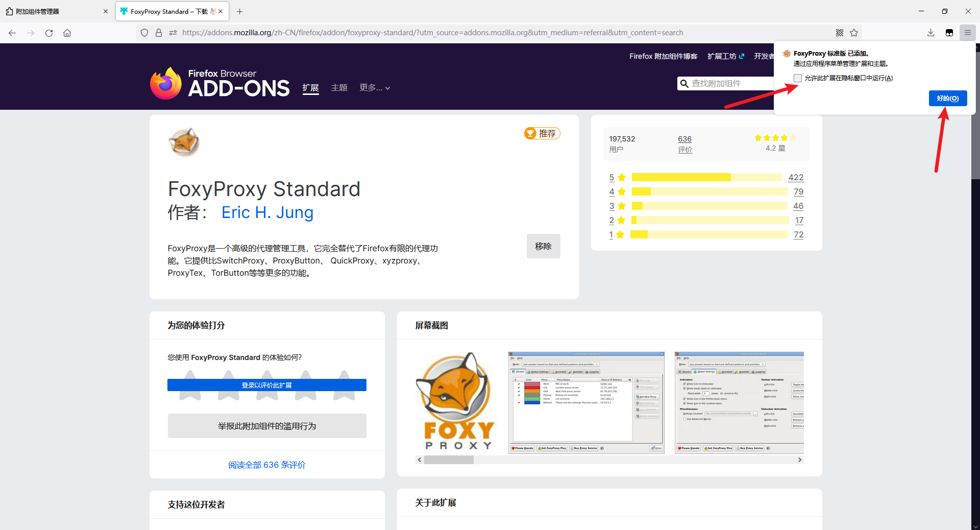The width and height of the screenshot is (980, 530).
Task: Open the downloads panel
Action: click(x=931, y=33)
